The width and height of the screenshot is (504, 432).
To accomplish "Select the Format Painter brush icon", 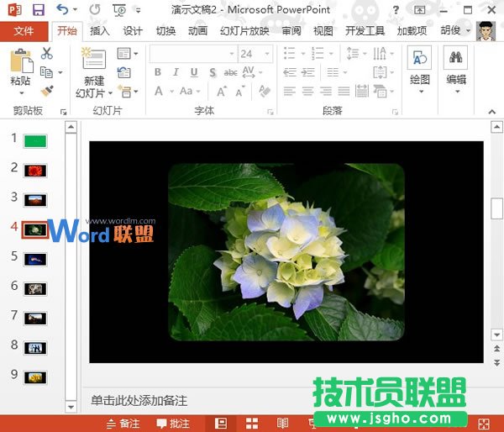I will coord(47,91).
